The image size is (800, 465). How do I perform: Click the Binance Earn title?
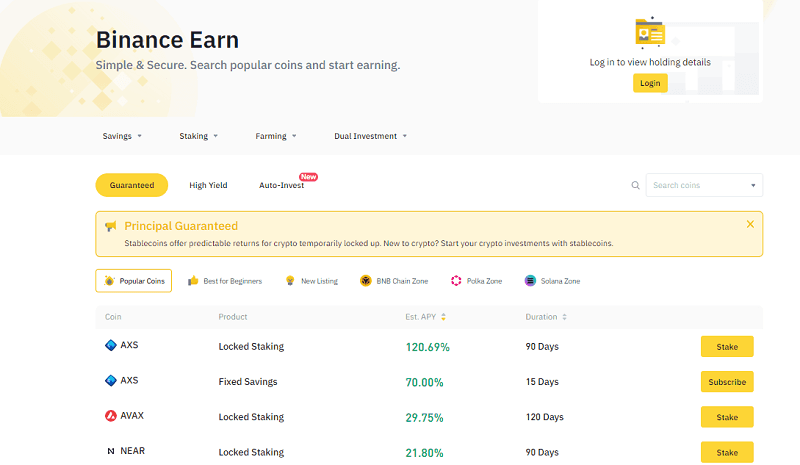(167, 40)
